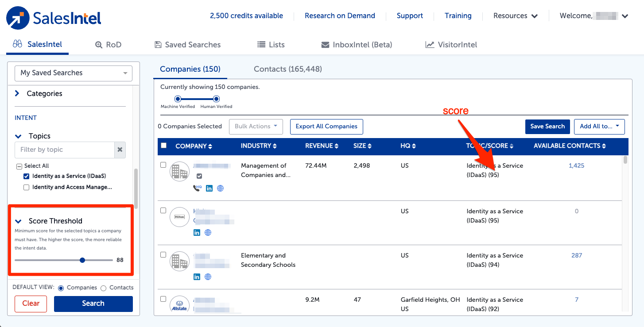This screenshot has height=327, width=644.
Task: Click the Save Search button
Action: click(x=547, y=127)
